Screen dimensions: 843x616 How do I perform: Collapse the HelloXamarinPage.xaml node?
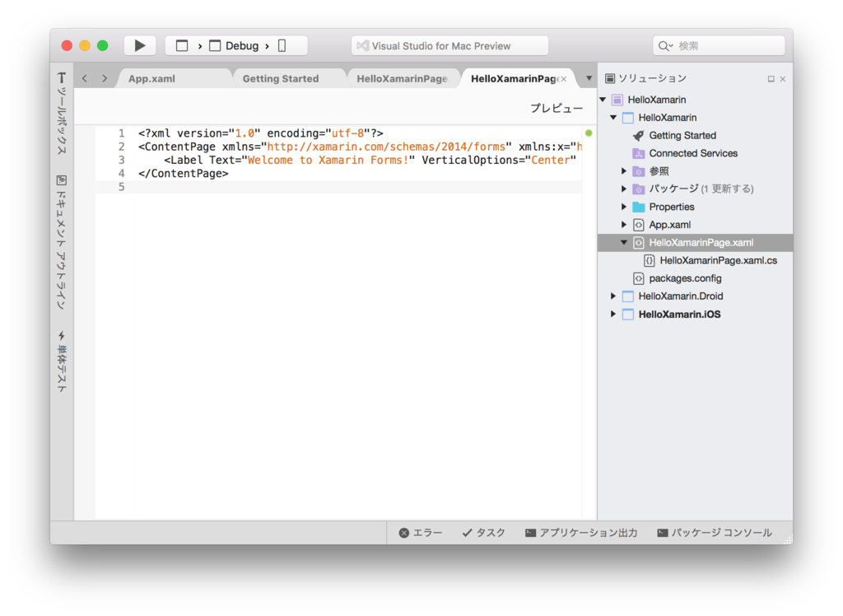[624, 243]
